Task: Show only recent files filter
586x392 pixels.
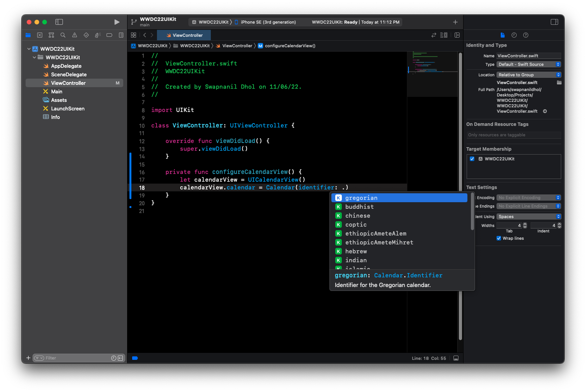Action: tap(114, 358)
